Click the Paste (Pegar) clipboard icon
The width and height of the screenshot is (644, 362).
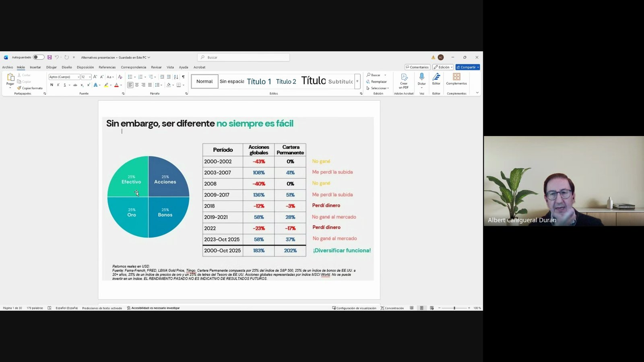[10, 78]
